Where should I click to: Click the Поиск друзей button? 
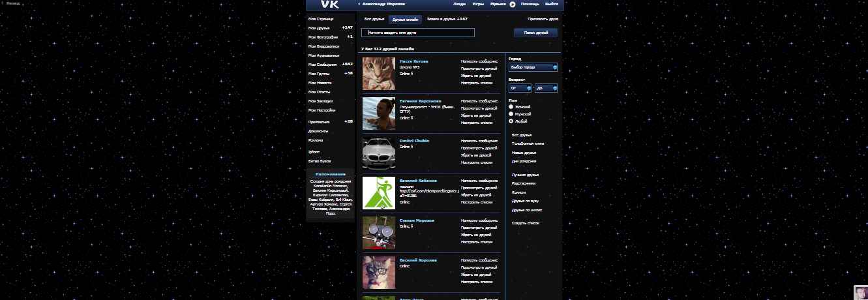tap(536, 33)
